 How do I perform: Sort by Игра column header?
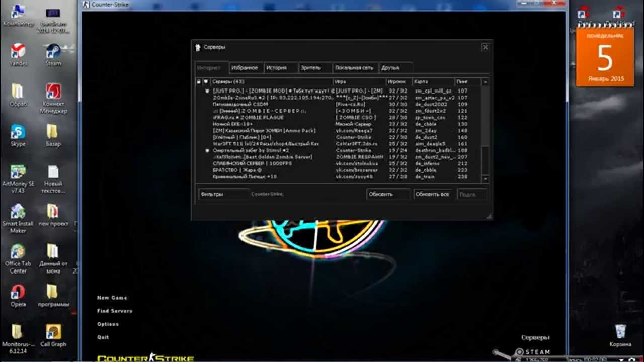[x=360, y=81]
